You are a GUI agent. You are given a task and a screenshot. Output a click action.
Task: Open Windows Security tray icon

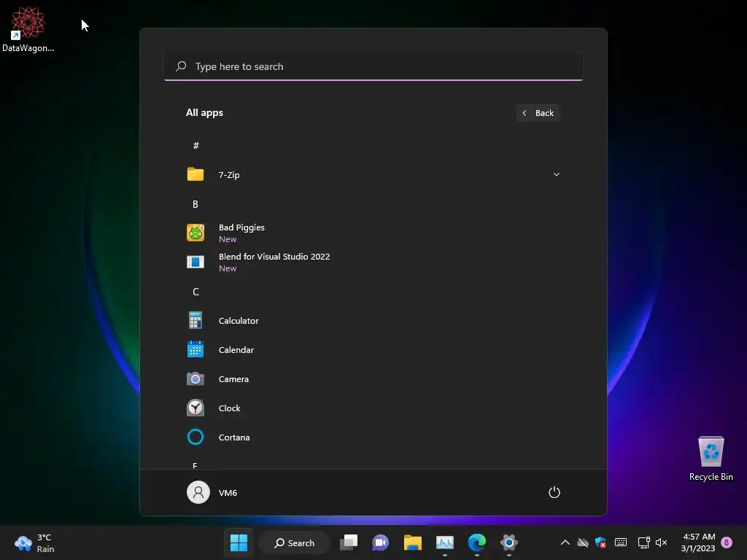coord(601,542)
